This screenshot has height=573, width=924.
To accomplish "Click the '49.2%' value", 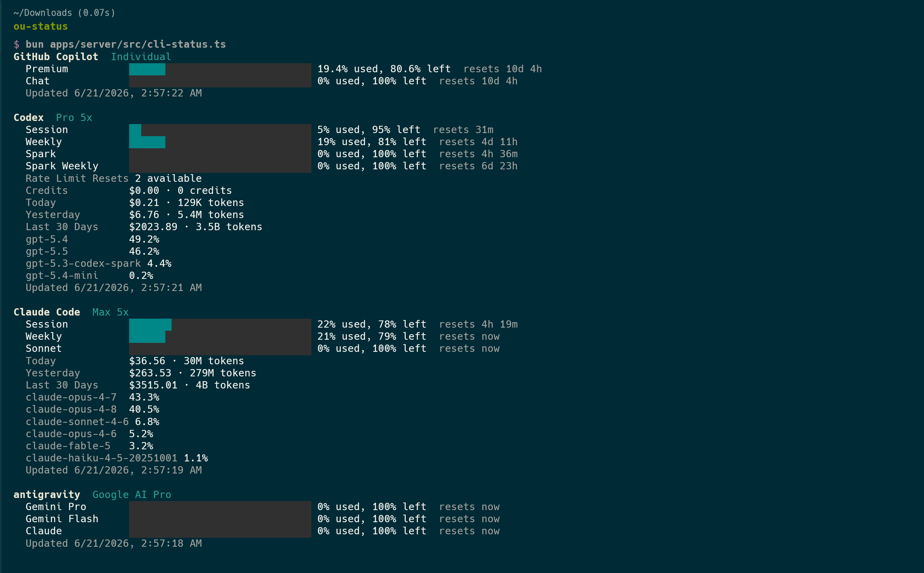I will point(144,239).
